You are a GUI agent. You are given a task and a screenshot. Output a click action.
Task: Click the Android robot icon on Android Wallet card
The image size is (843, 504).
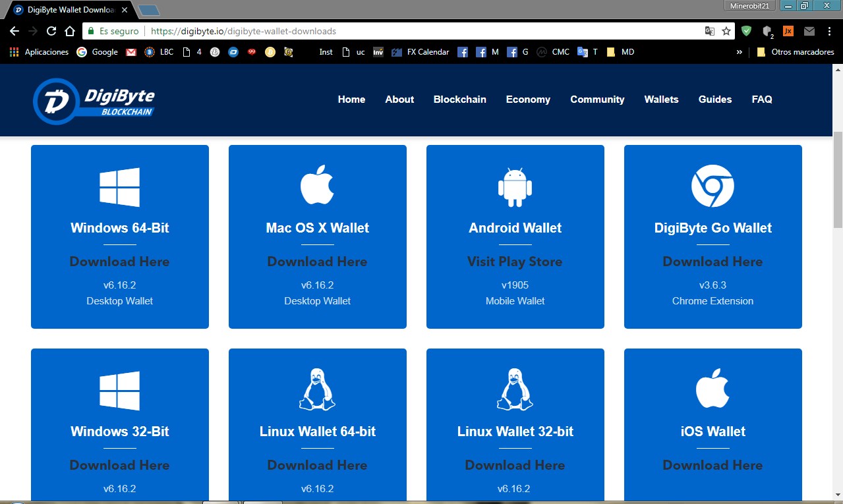(515, 187)
